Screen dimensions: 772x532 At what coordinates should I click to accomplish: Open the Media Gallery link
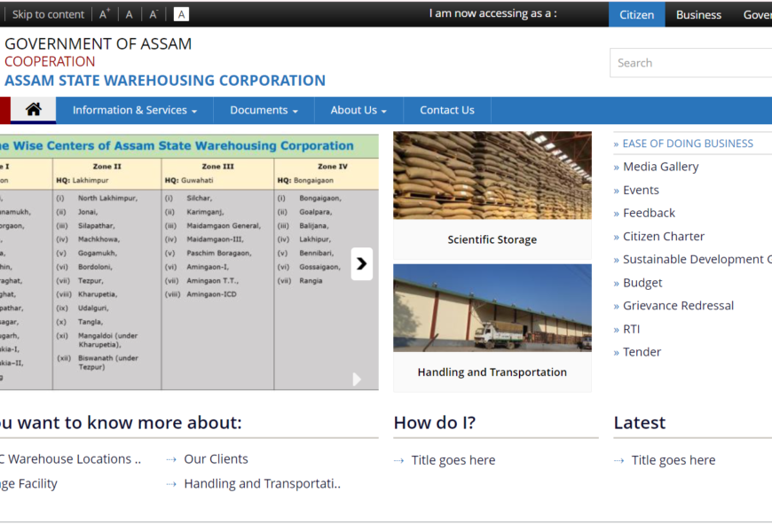pyautogui.click(x=661, y=167)
